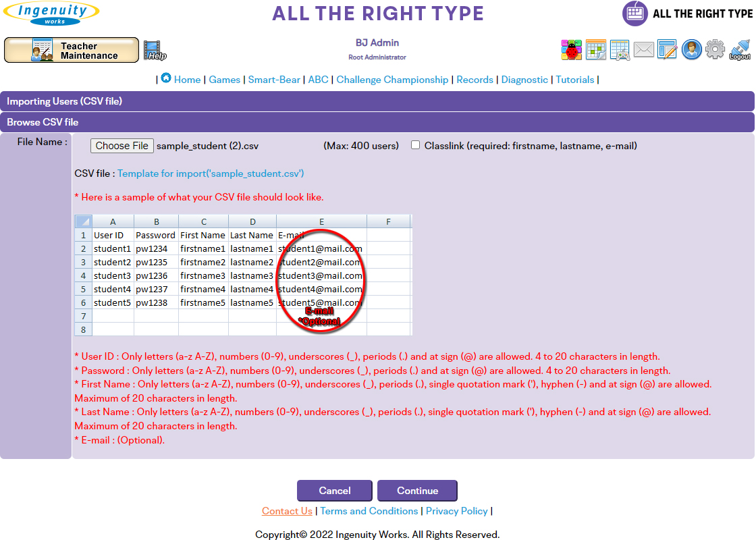The height and width of the screenshot is (540, 756).
Task: Open the game controller table icon
Action: (620, 49)
